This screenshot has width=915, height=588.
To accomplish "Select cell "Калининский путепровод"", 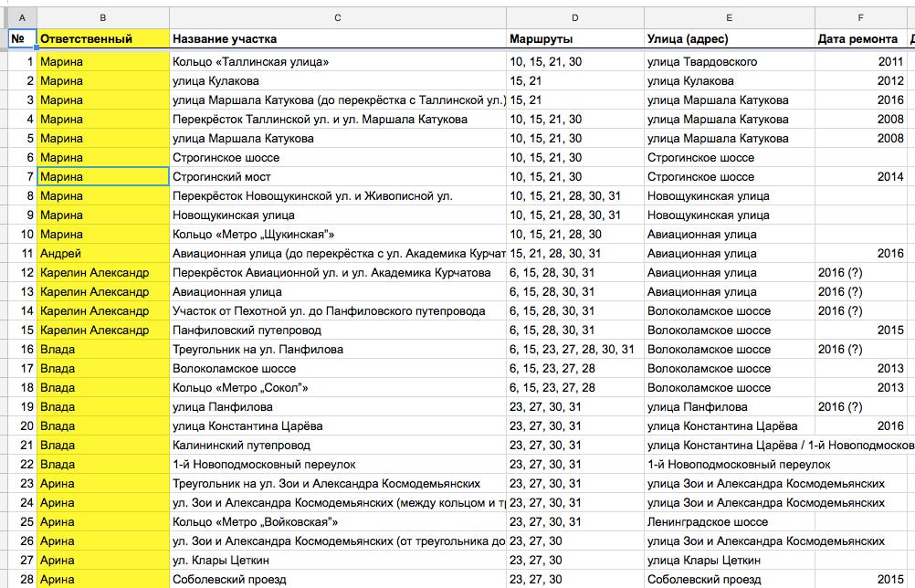I will 337,445.
